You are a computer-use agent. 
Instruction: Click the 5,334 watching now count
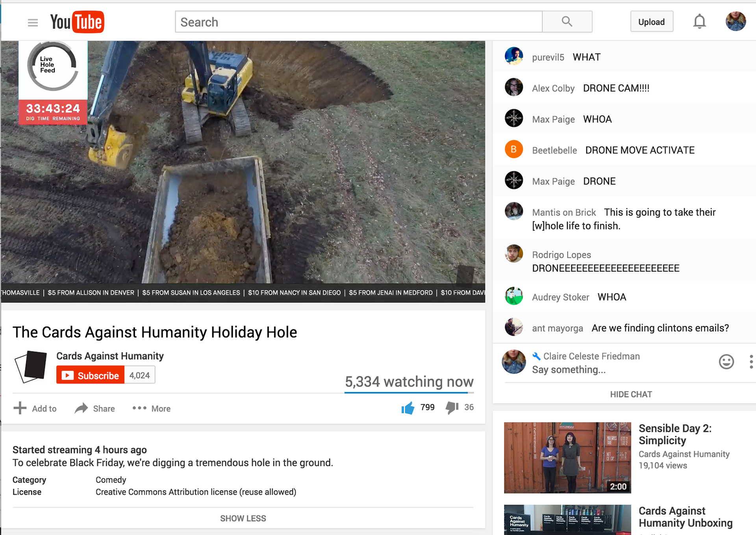tap(409, 382)
